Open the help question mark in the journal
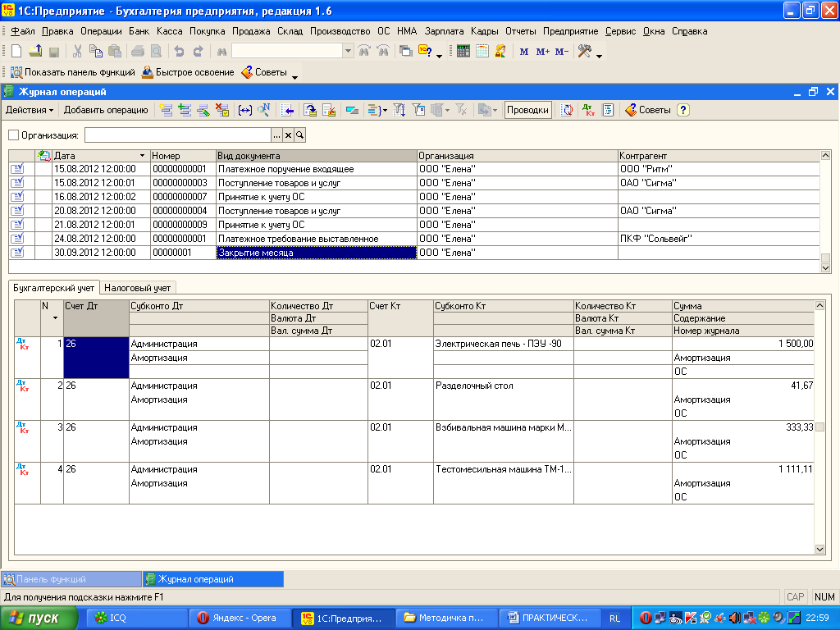This screenshot has width=840, height=630. point(682,111)
